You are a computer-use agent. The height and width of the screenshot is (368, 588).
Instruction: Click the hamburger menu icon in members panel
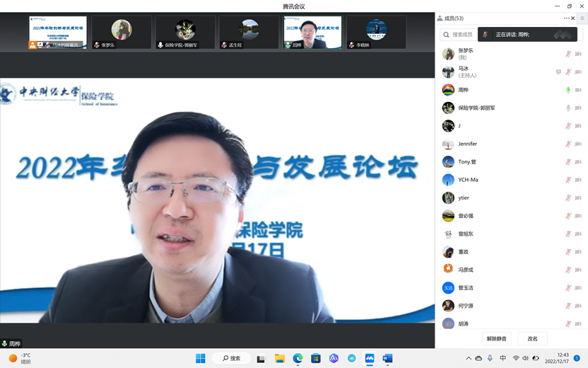pos(582,18)
